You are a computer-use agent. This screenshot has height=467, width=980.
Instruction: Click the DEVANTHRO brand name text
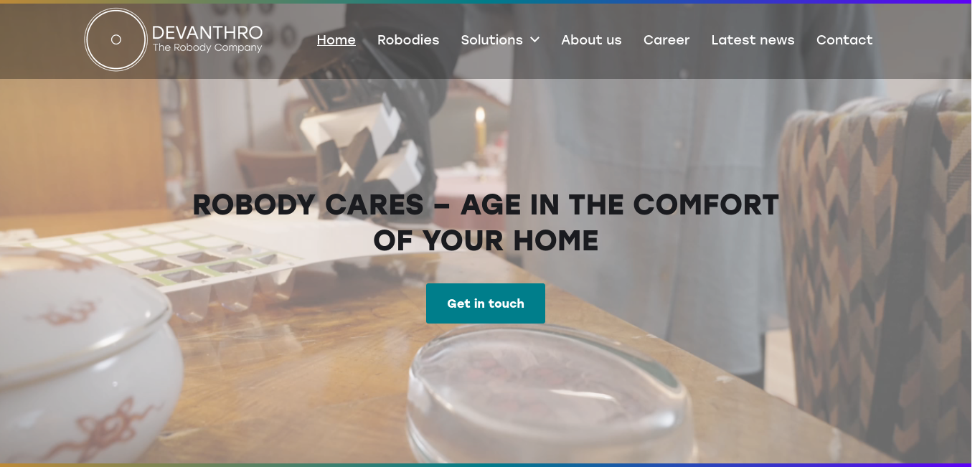207,32
